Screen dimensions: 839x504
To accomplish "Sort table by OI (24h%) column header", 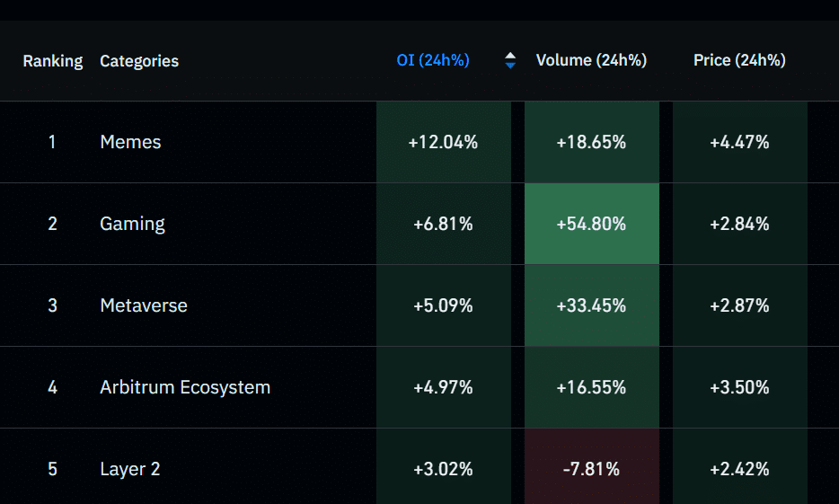I will point(433,61).
